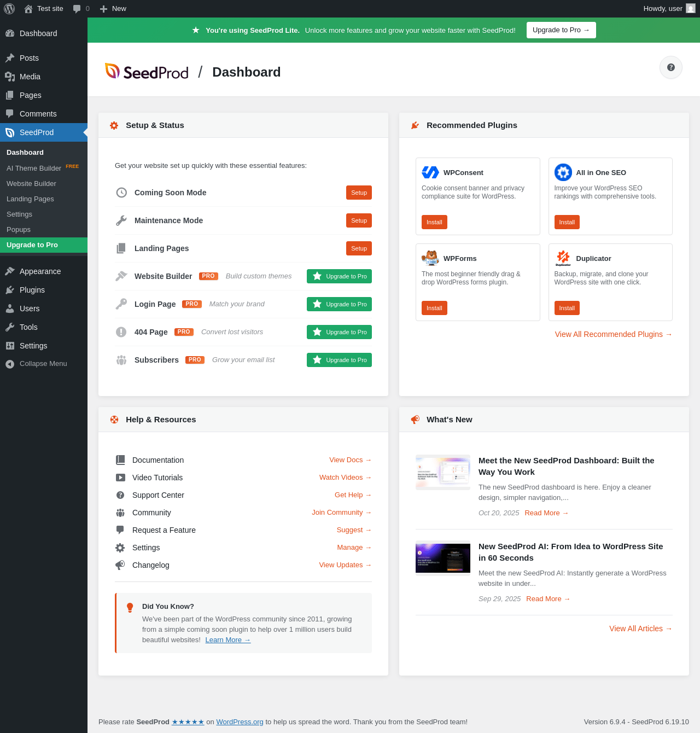Screen dimensions: 700x733
Task: Click Test site in admin bar
Action: click(44, 9)
